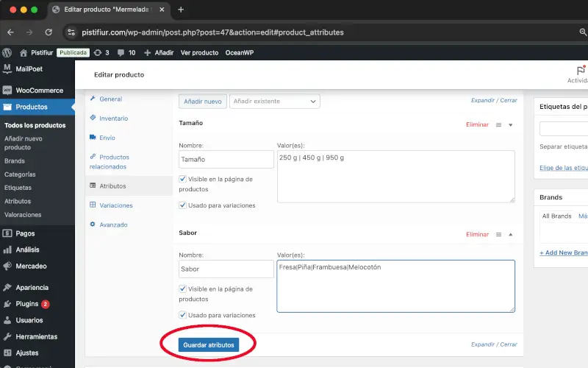Click bottom Expandir / Cerrar link
The height and width of the screenshot is (368, 588).
point(494,344)
